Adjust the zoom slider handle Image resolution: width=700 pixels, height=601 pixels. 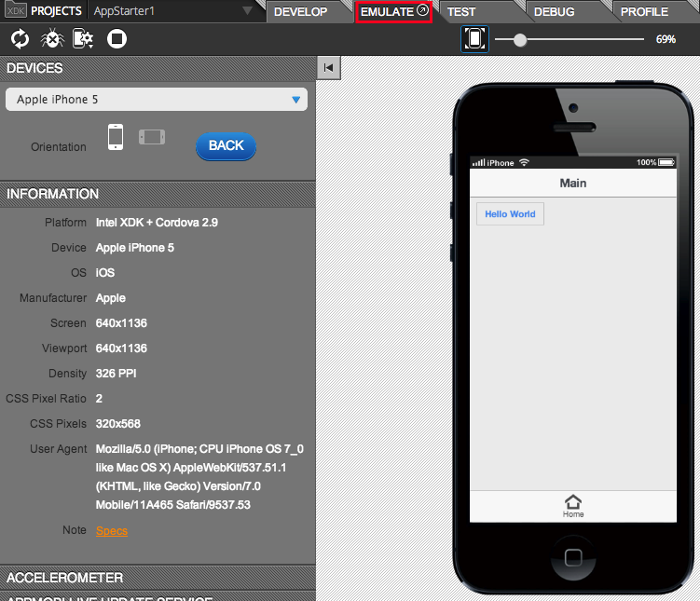click(x=520, y=40)
